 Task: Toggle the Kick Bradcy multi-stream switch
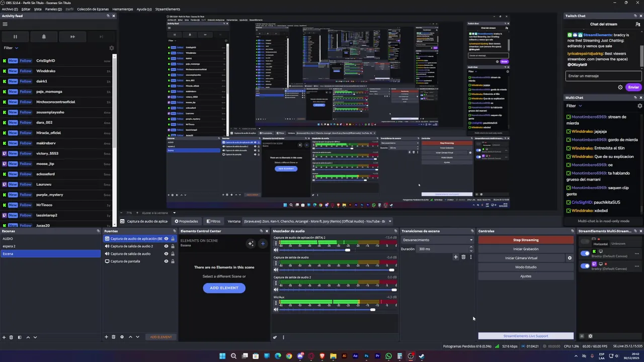[x=585, y=253]
